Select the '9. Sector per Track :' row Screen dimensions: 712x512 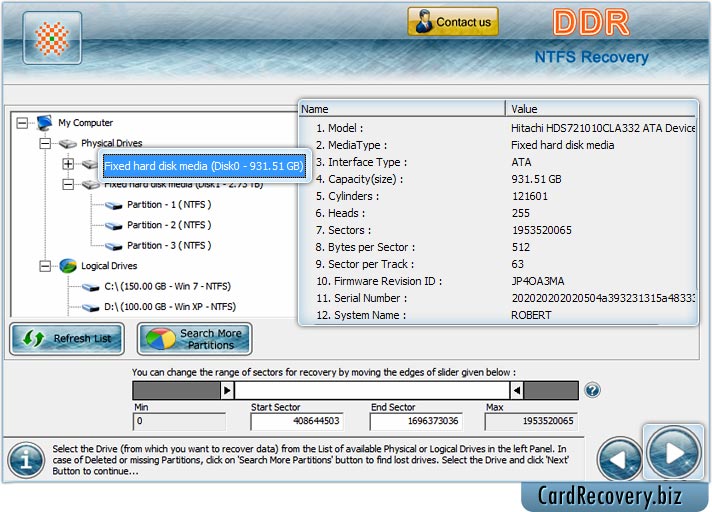point(497,264)
